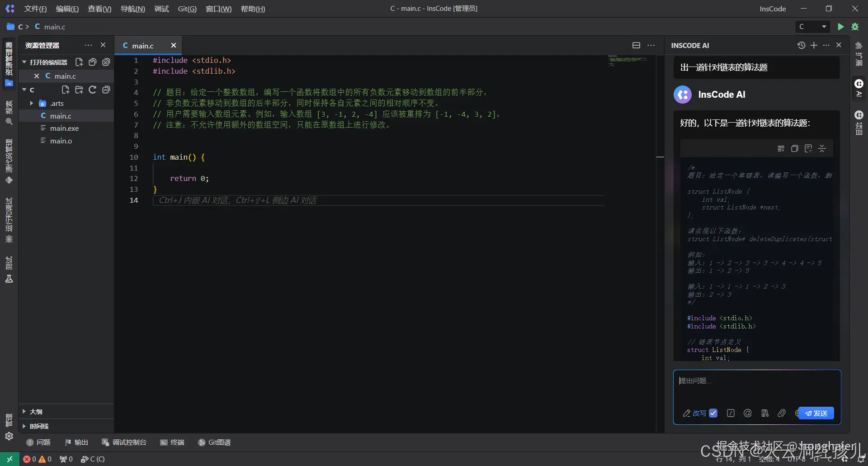The height and width of the screenshot is (466, 868).
Task: Close main.c in the open editors list
Action: click(37, 76)
